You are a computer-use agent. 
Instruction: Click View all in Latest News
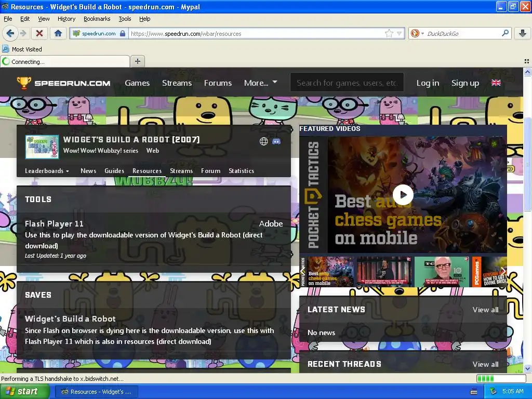(485, 310)
